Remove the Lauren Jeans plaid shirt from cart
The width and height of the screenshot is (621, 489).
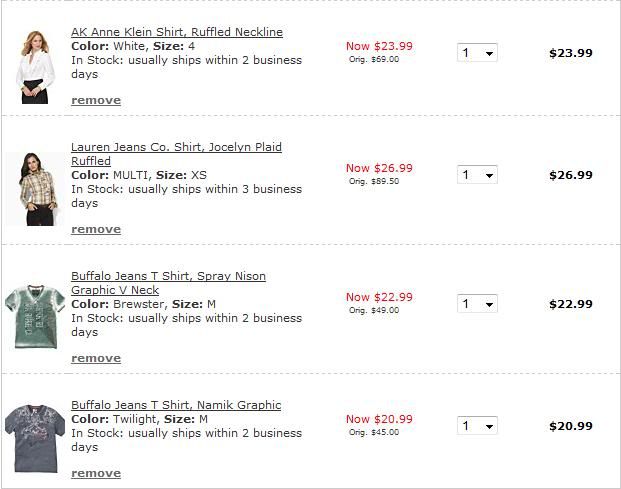96,230
